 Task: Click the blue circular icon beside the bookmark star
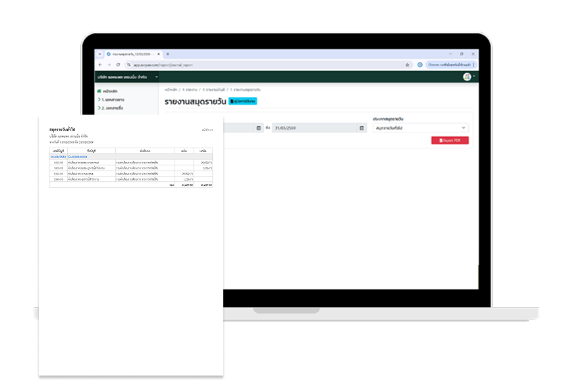click(x=420, y=65)
